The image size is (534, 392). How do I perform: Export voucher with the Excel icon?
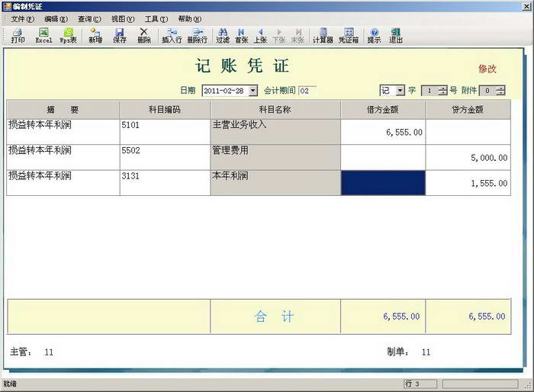tap(43, 35)
